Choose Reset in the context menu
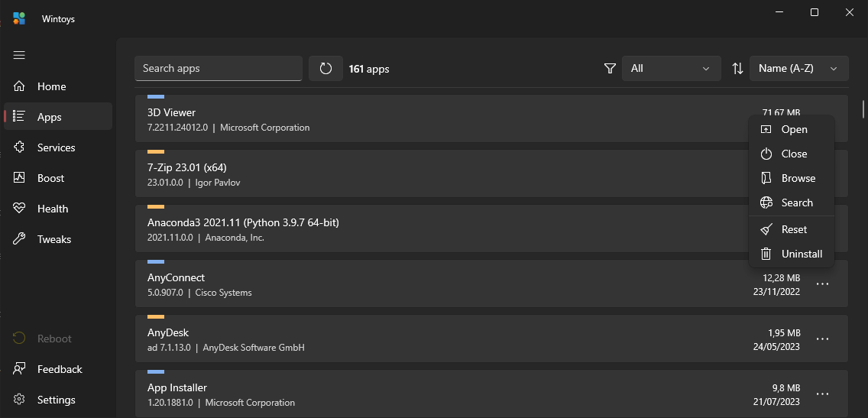Viewport: 868px width, 418px height. coord(791,229)
